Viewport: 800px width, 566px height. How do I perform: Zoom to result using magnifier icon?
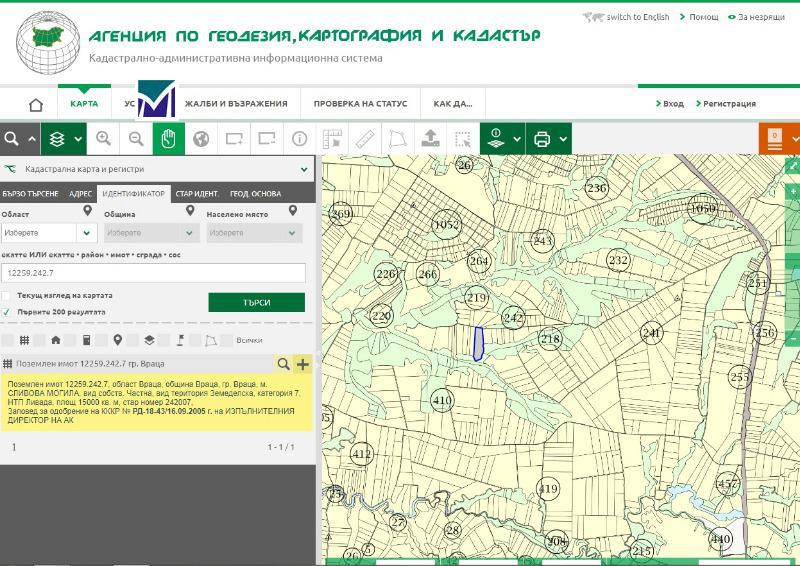coord(284,365)
